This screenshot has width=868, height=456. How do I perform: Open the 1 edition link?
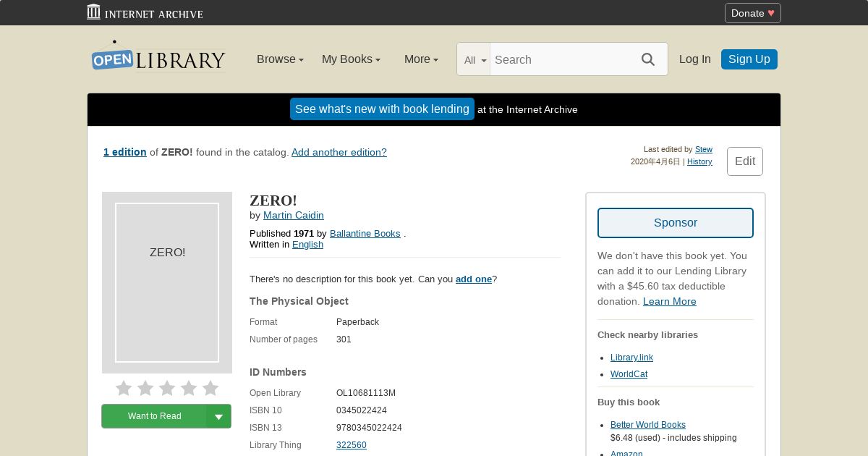[x=125, y=152]
